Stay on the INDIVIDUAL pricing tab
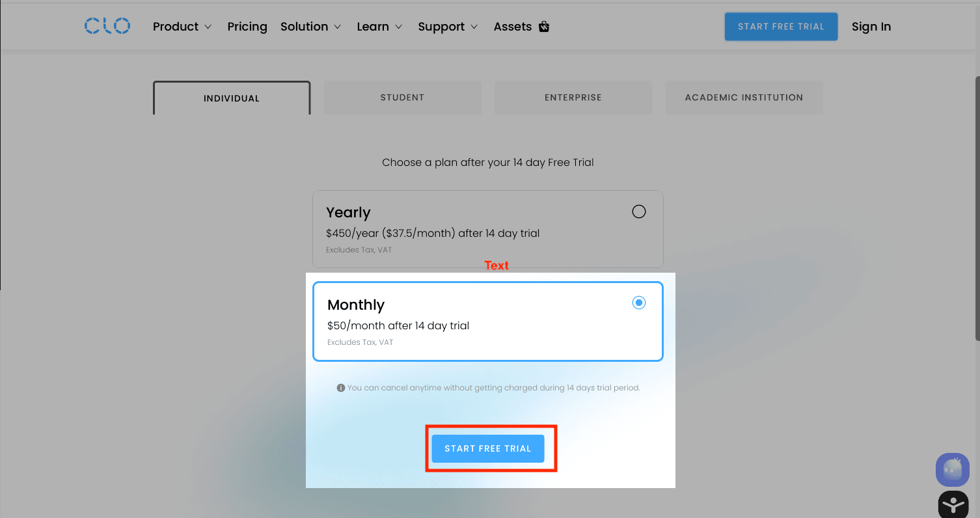The width and height of the screenshot is (980, 518). (232, 98)
